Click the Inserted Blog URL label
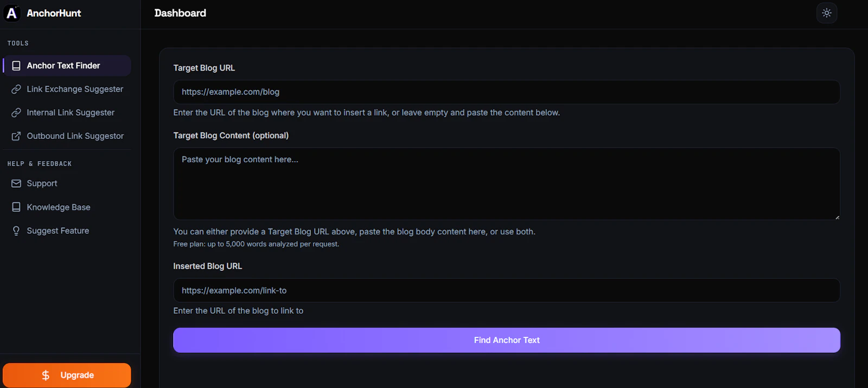Viewport: 868px width, 388px height. [208, 266]
